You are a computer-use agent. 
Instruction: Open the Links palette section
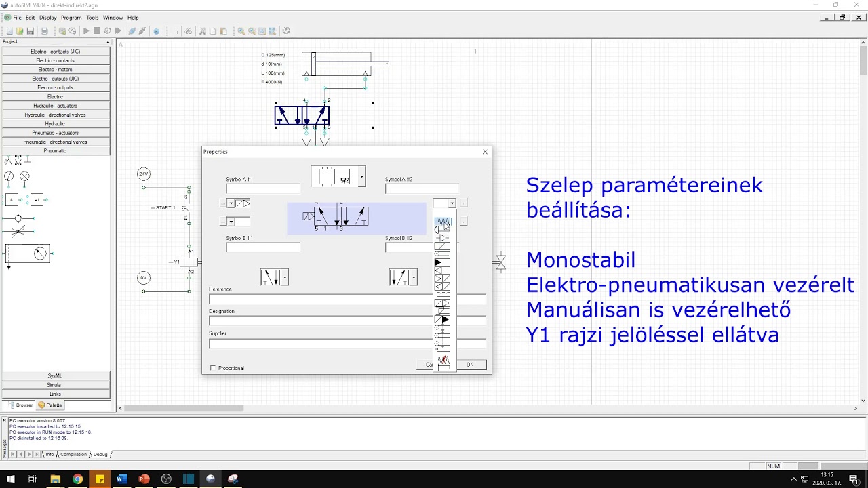tap(56, 394)
